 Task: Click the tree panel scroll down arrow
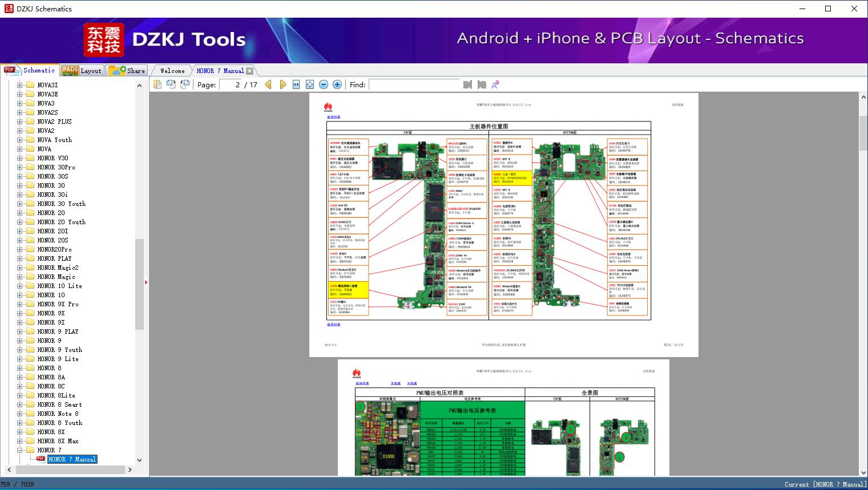tap(139, 460)
